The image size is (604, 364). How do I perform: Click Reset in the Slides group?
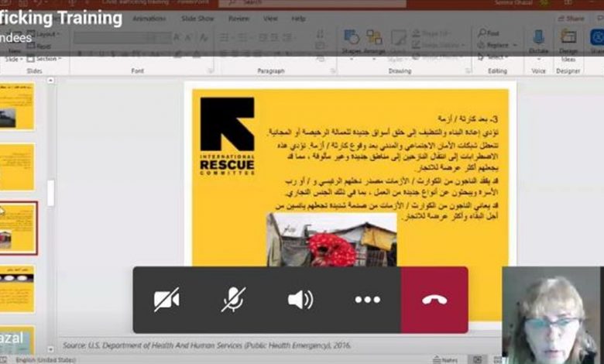click(39, 46)
